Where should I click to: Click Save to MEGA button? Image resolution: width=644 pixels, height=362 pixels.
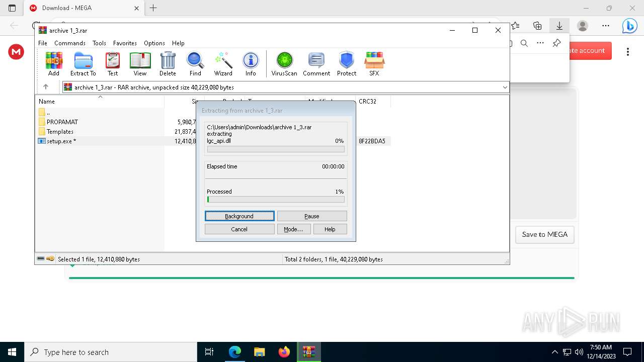point(545,234)
